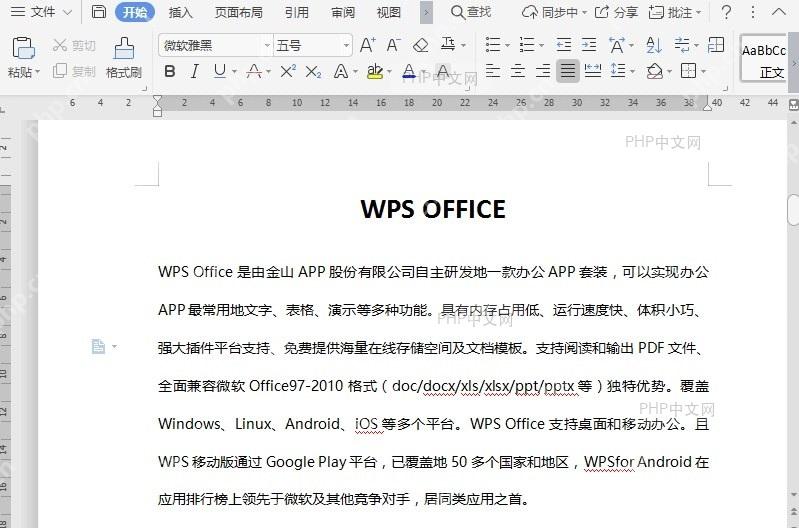Click the show paragraph marks icon
This screenshot has height=528, width=799.
point(682,45)
